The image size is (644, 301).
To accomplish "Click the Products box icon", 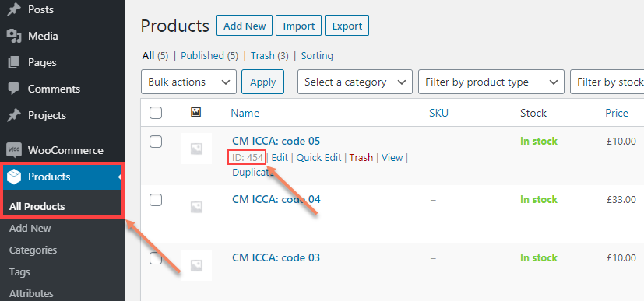I will (14, 177).
